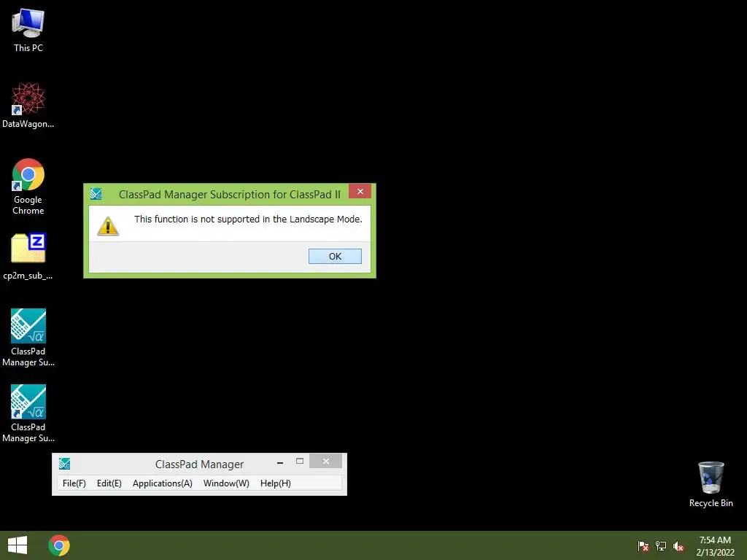Screen dimensions: 747x560
Task: Click the Action Center flag tray icon
Action: coord(643,545)
